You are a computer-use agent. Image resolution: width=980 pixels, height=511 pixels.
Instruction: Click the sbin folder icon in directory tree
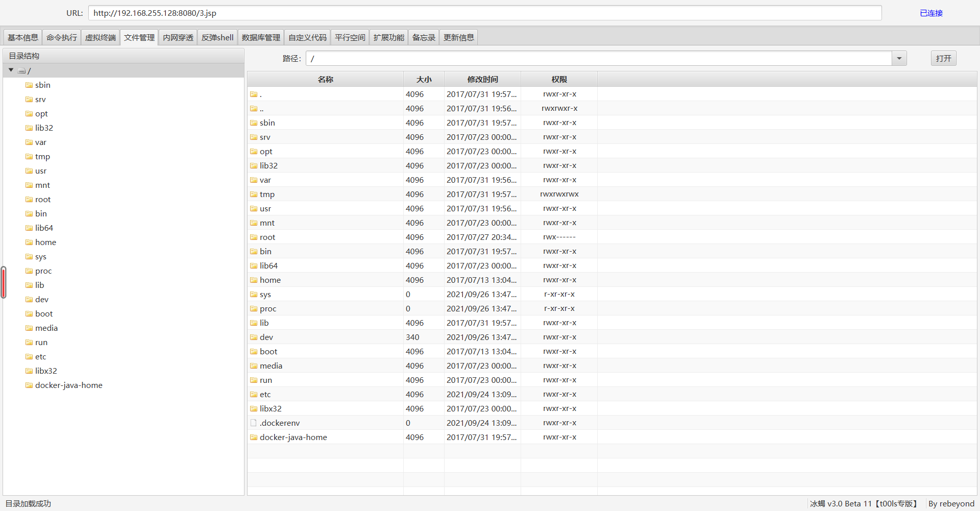click(x=29, y=85)
